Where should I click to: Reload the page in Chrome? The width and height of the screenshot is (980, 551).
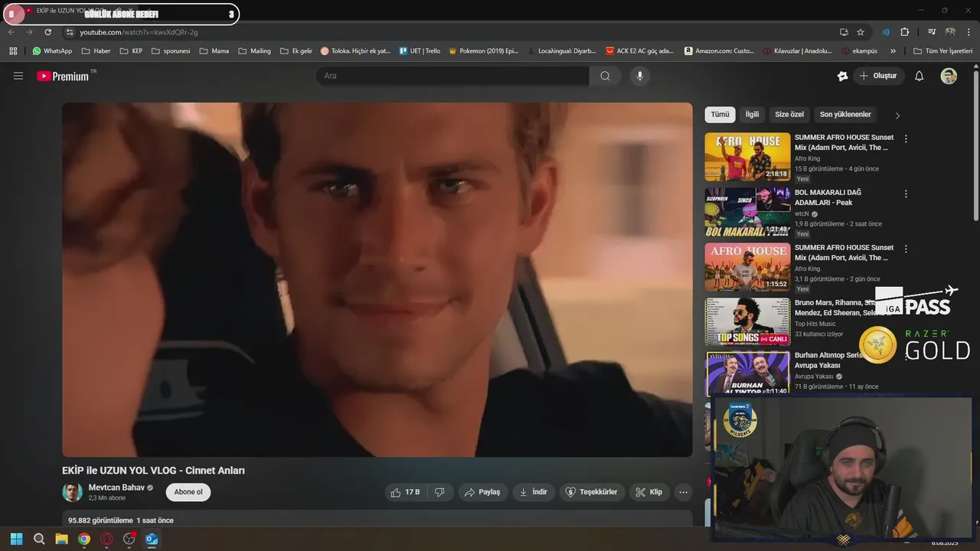click(47, 32)
